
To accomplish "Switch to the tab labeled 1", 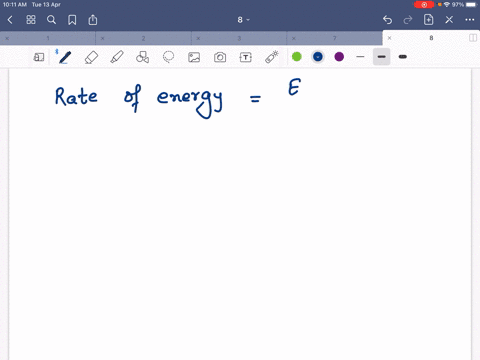I will [48, 38].
